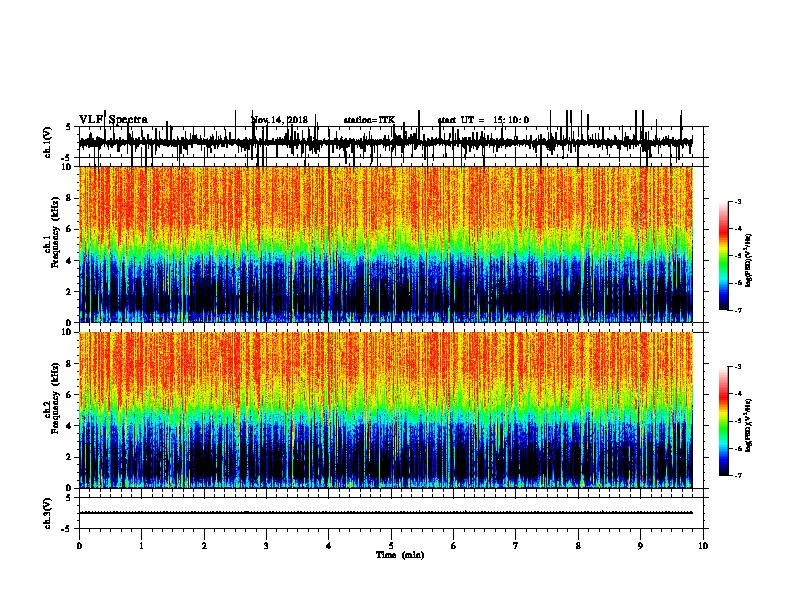Click the "ch.1(V)" waveform axis label
This screenshot has width=792, height=612.
point(47,142)
